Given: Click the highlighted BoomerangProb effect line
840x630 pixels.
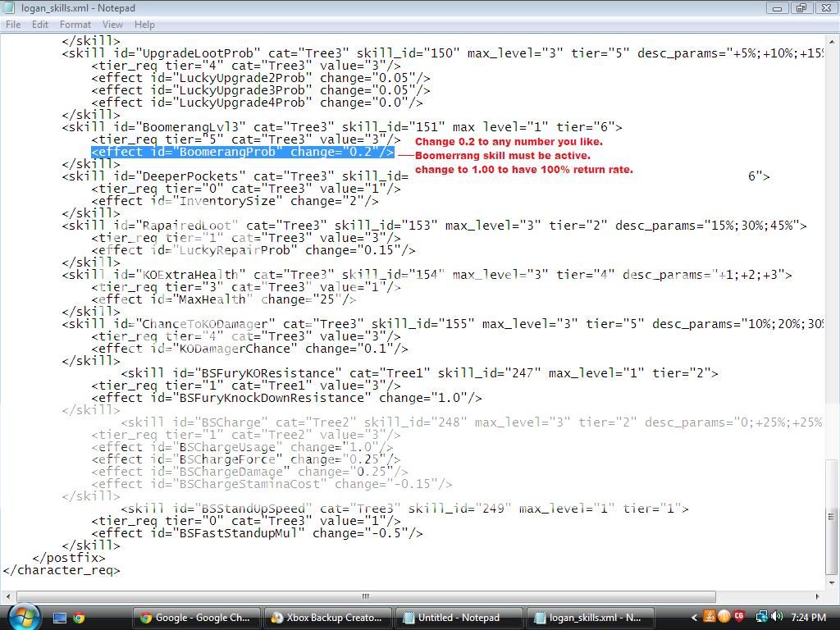Looking at the screenshot, I should [x=243, y=152].
